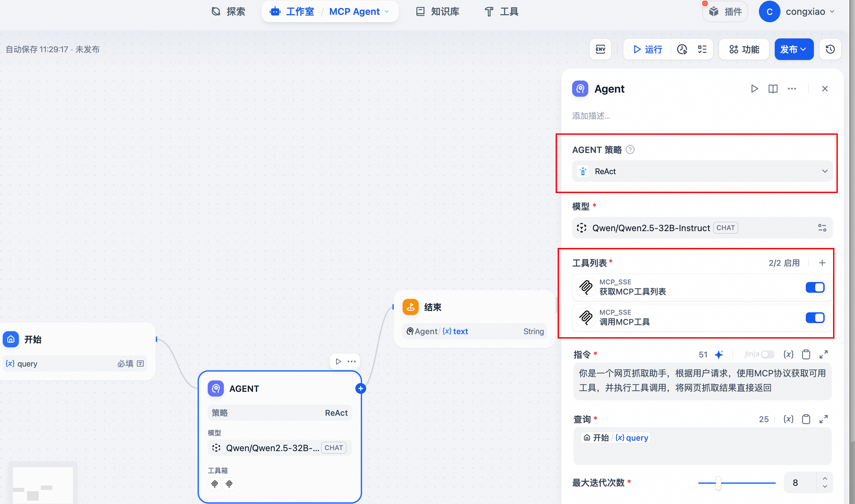
Task: Add a new tool with the plus icon
Action: (822, 262)
